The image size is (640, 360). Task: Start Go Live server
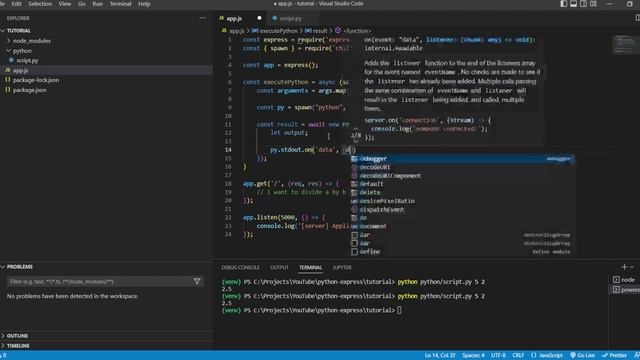click(582, 356)
